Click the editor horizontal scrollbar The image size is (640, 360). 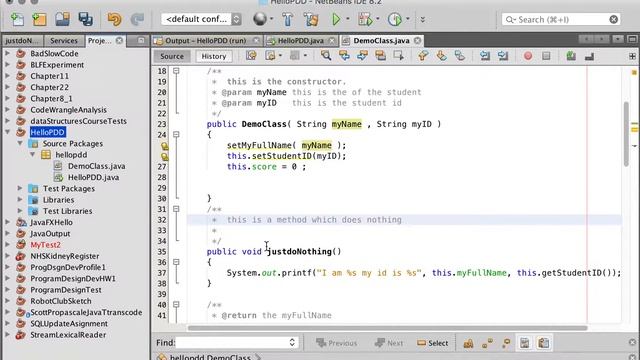[x=387, y=328]
